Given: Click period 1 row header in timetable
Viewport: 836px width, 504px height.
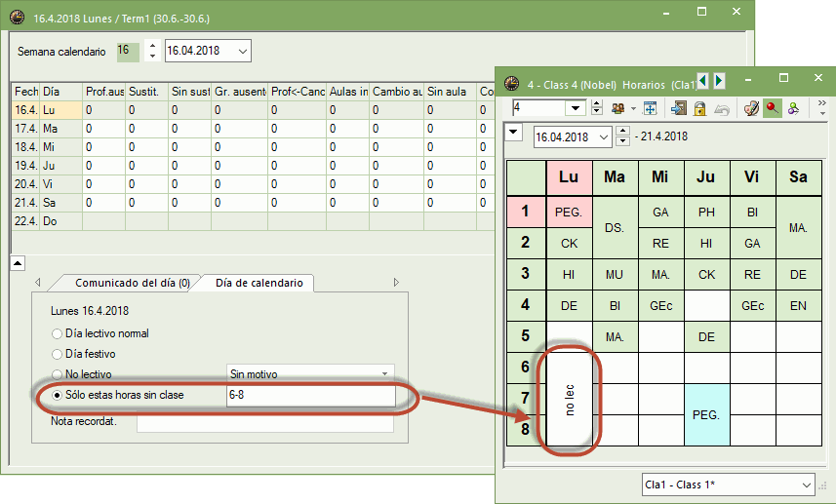Looking at the screenshot, I should pyautogui.click(x=526, y=212).
